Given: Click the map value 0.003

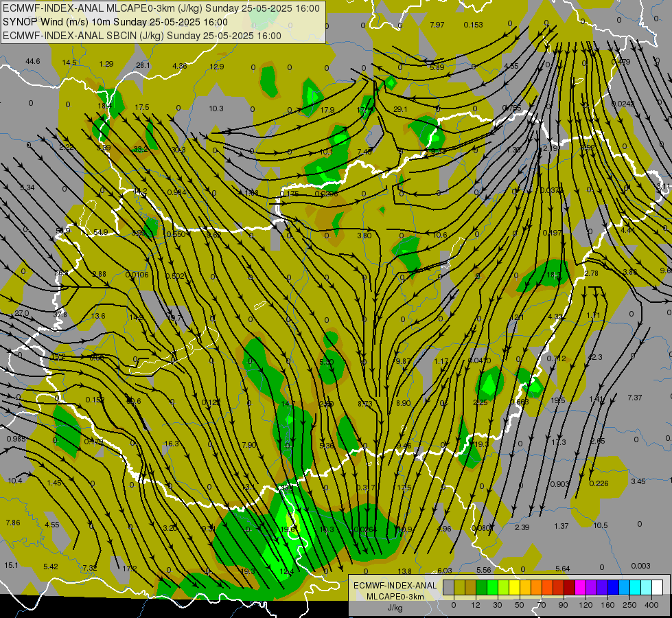Looking at the screenshot, I should coord(640,566).
